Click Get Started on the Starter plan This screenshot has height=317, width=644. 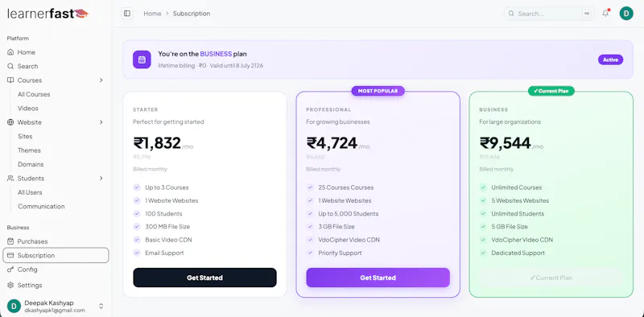[x=204, y=278]
